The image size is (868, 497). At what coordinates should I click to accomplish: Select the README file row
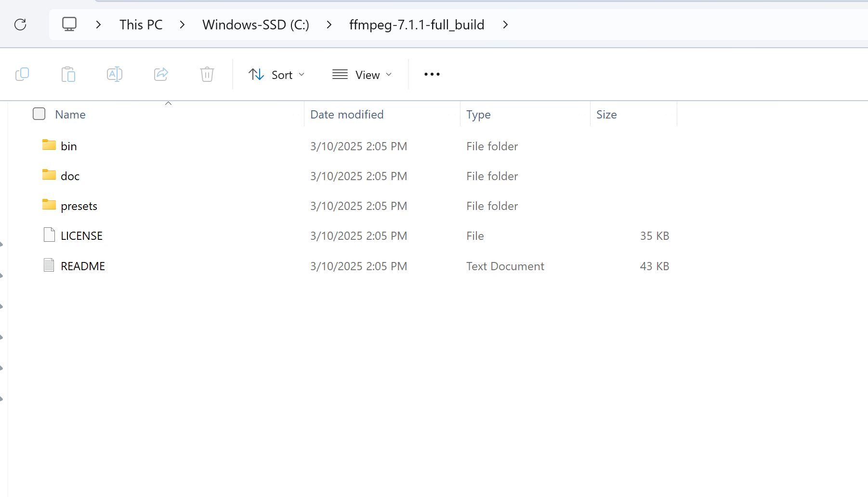pos(82,266)
